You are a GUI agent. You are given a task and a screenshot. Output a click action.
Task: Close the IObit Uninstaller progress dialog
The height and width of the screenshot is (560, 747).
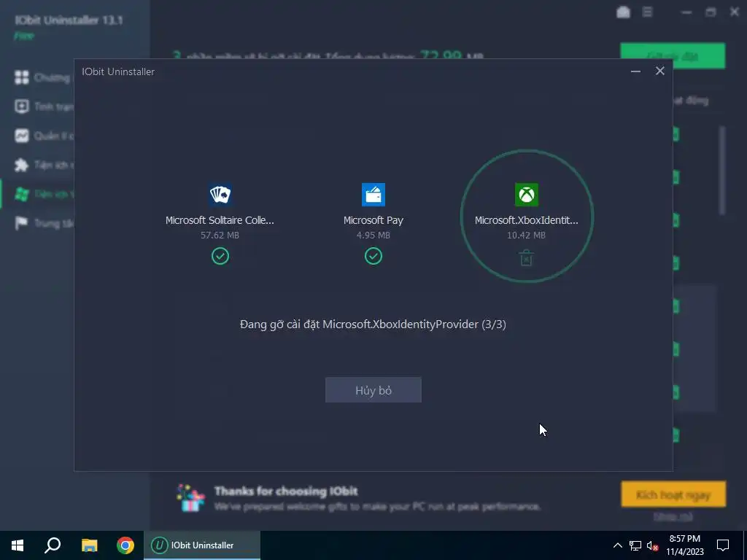click(x=659, y=71)
